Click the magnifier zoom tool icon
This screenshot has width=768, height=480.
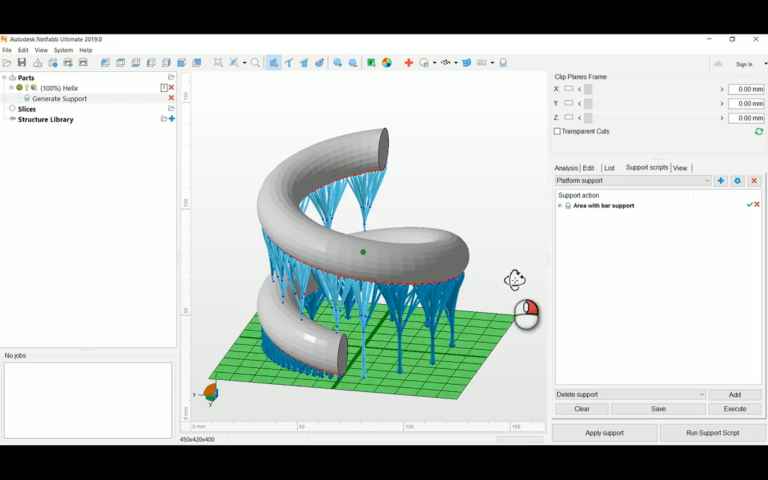pos(255,63)
